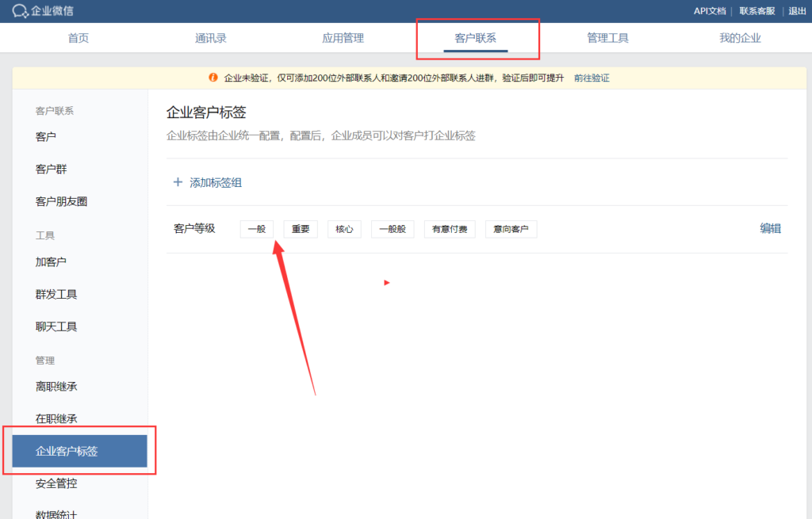The height and width of the screenshot is (519, 812).
Task: Open 客户群 in the sidebar
Action: tap(51, 170)
